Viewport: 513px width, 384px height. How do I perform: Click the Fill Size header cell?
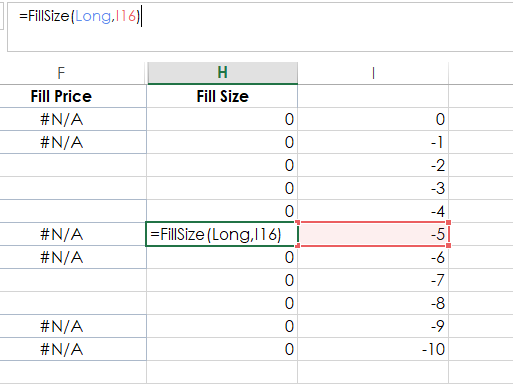click(x=222, y=96)
